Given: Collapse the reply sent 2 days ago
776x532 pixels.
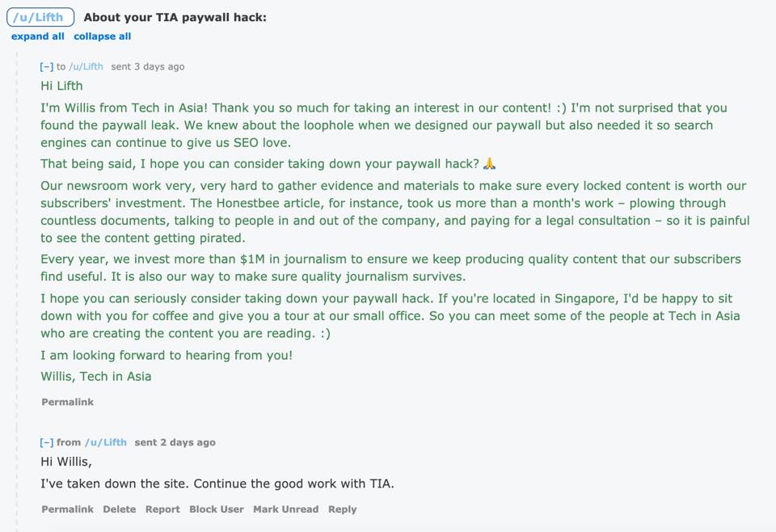Looking at the screenshot, I should [x=47, y=442].
